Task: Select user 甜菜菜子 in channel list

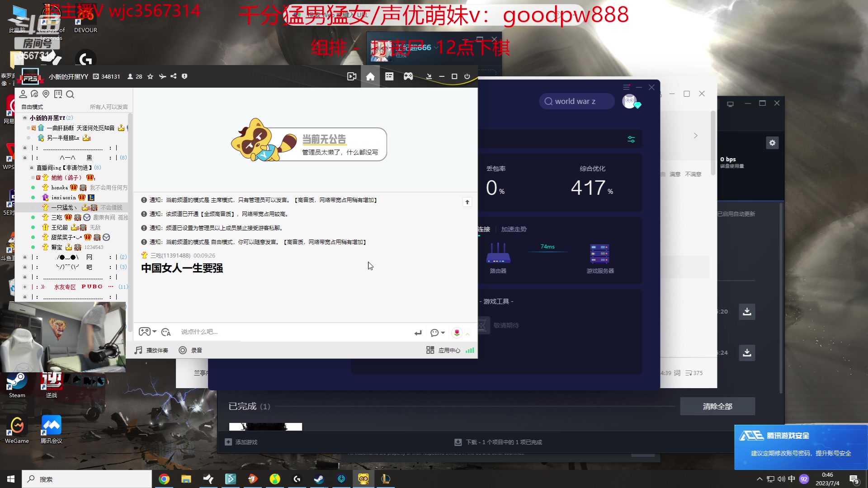Action: (66, 237)
